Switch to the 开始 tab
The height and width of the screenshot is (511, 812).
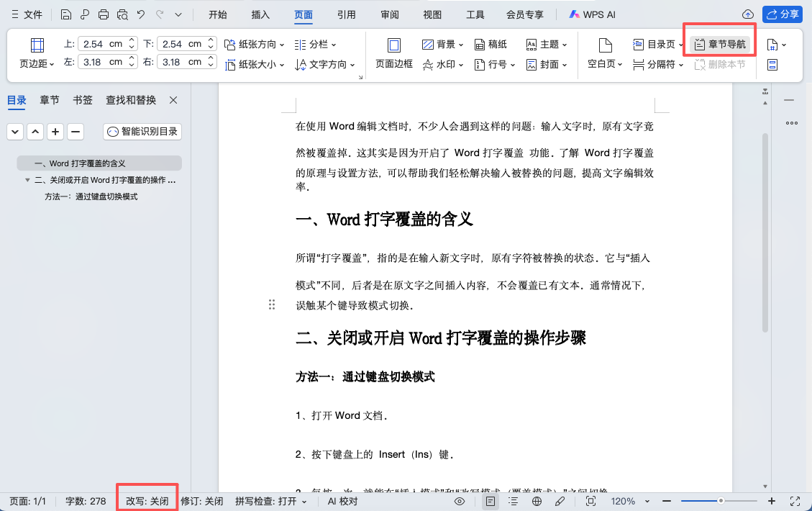pyautogui.click(x=217, y=14)
